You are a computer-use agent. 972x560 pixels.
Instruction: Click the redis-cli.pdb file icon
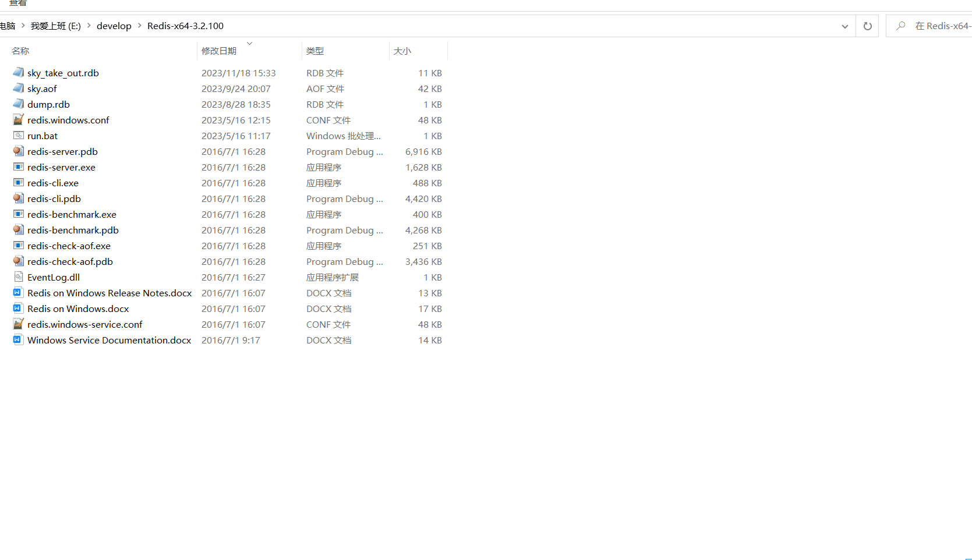pyautogui.click(x=19, y=199)
